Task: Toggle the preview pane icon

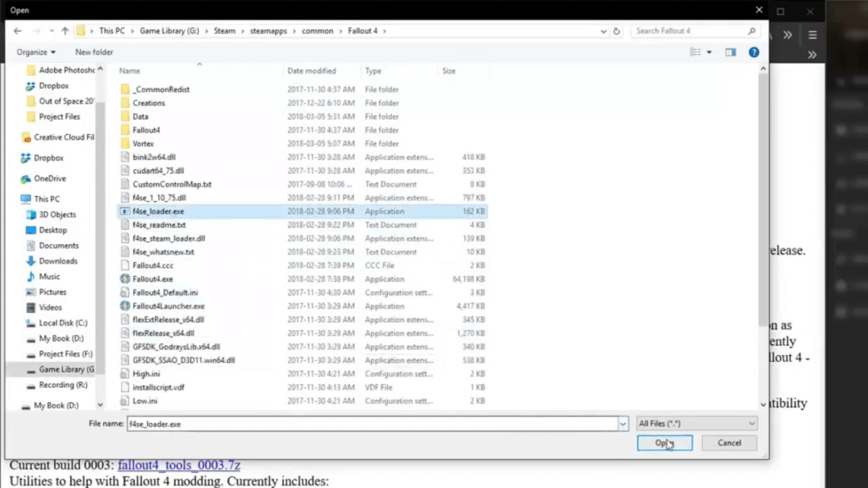Action: tap(731, 52)
